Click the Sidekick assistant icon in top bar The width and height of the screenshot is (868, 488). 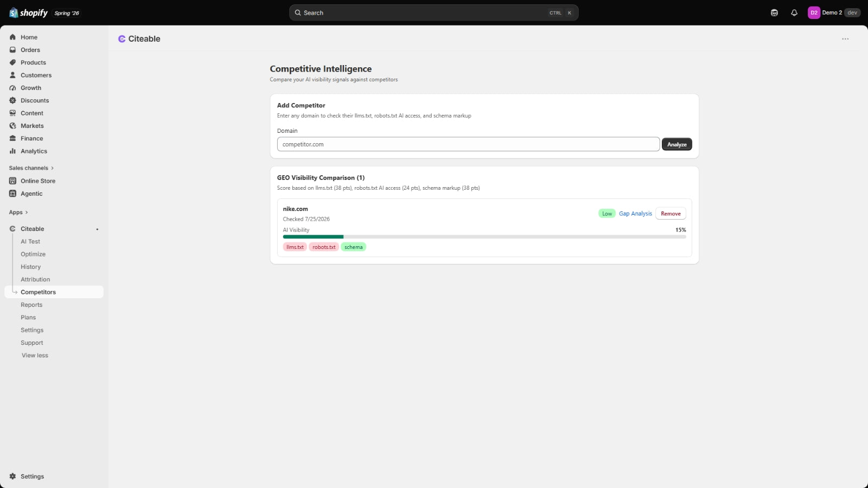(774, 13)
